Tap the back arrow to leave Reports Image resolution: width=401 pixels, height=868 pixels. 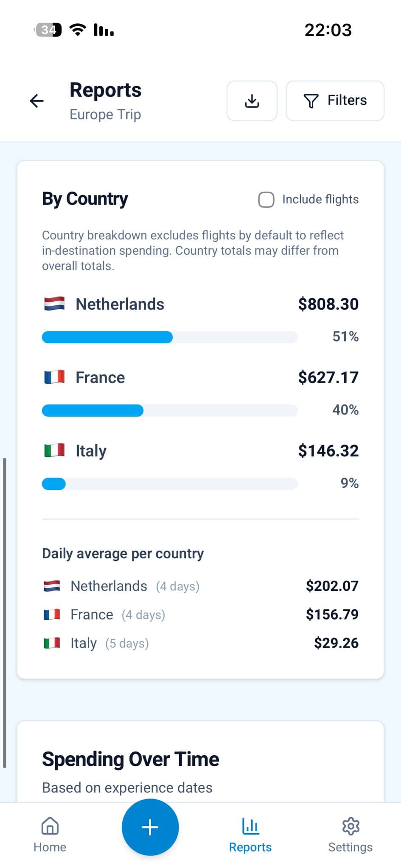[36, 100]
